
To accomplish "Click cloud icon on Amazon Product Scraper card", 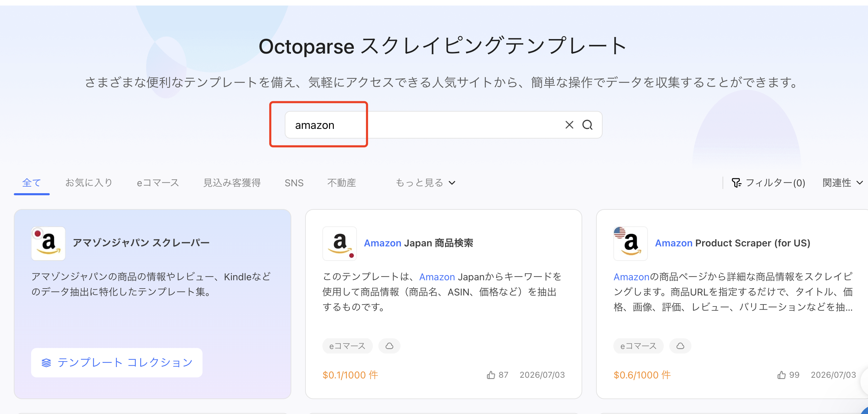I will click(680, 346).
